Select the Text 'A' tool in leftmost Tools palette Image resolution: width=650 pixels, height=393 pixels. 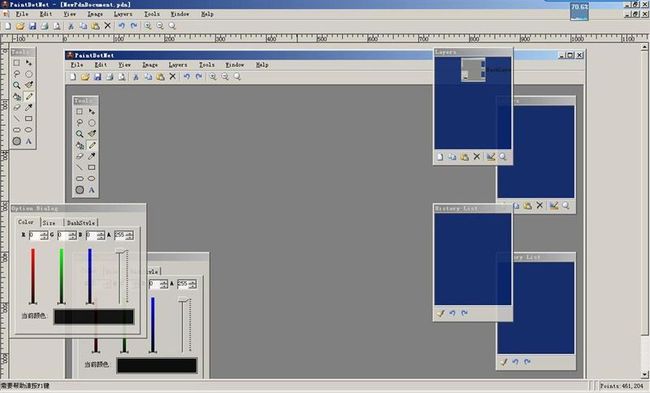pos(29,141)
